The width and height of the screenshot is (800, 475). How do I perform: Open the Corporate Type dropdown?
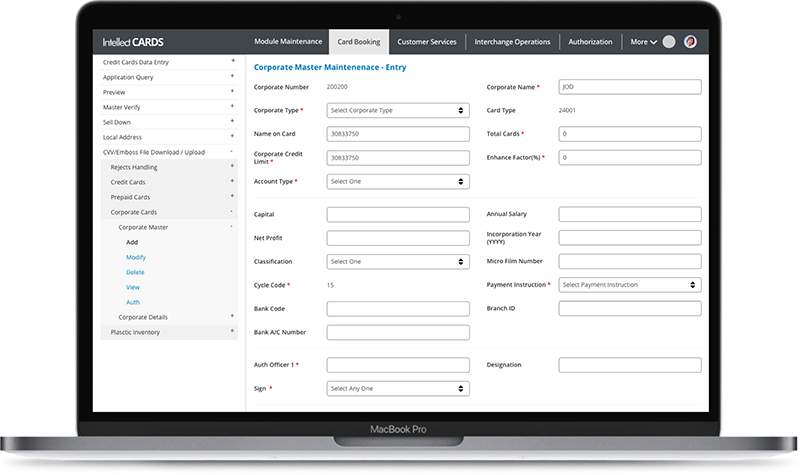coord(398,110)
